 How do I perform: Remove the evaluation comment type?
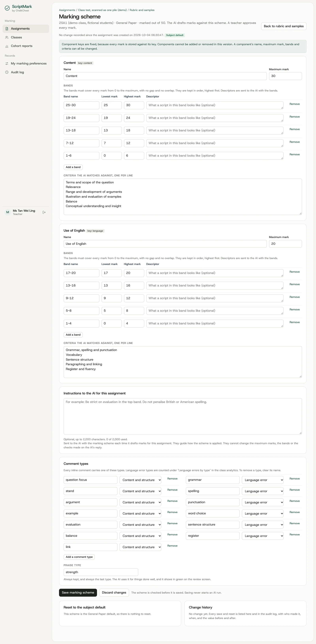[x=172, y=523]
